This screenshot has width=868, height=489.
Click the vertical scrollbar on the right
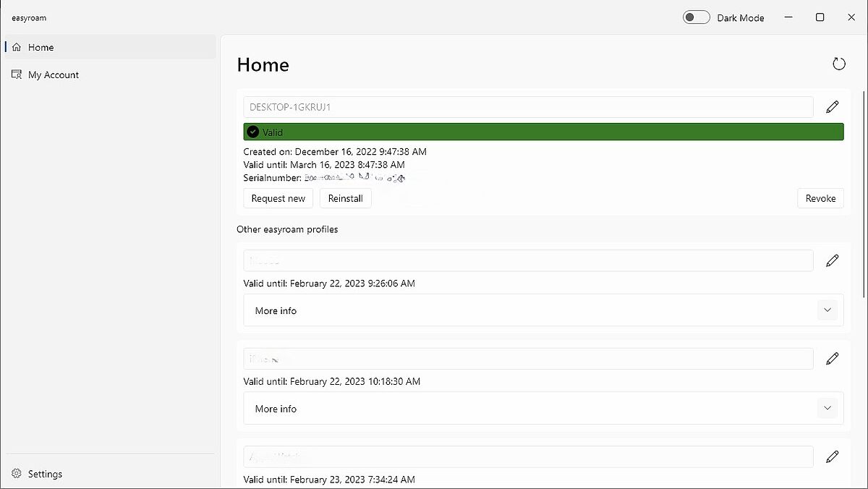(x=864, y=194)
